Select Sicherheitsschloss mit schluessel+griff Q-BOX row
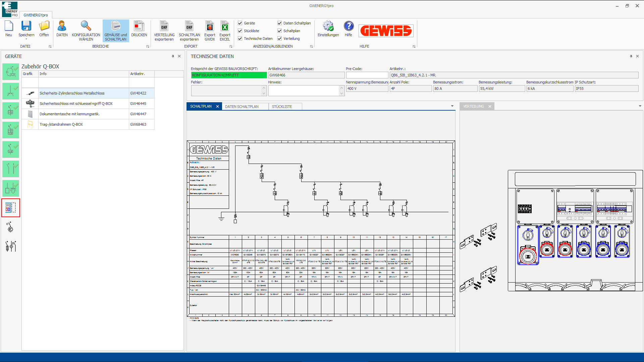The height and width of the screenshot is (362, 644). click(88, 104)
